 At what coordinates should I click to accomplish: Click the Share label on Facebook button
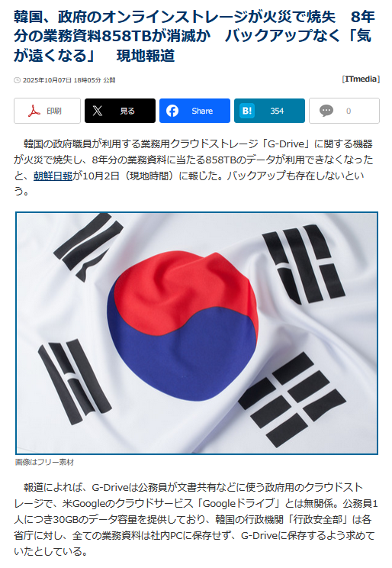click(x=202, y=111)
